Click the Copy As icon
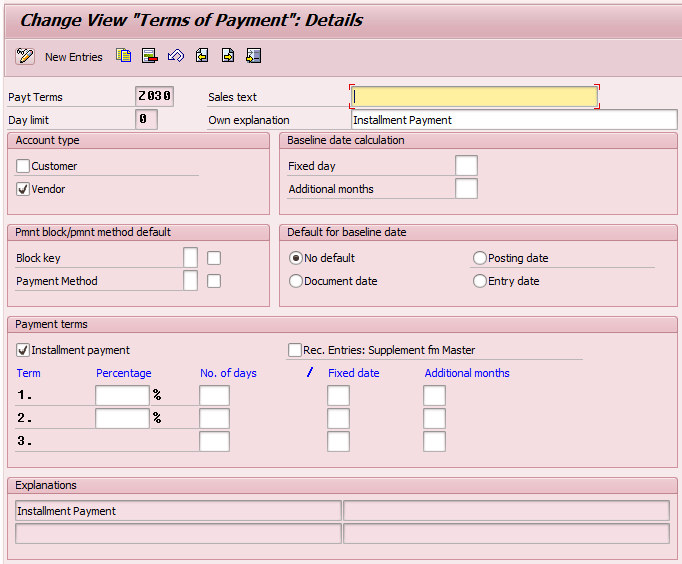682x564 pixels. point(124,56)
